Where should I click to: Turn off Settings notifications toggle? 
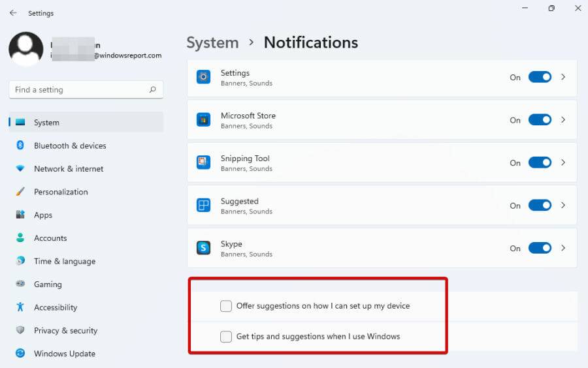pyautogui.click(x=540, y=77)
